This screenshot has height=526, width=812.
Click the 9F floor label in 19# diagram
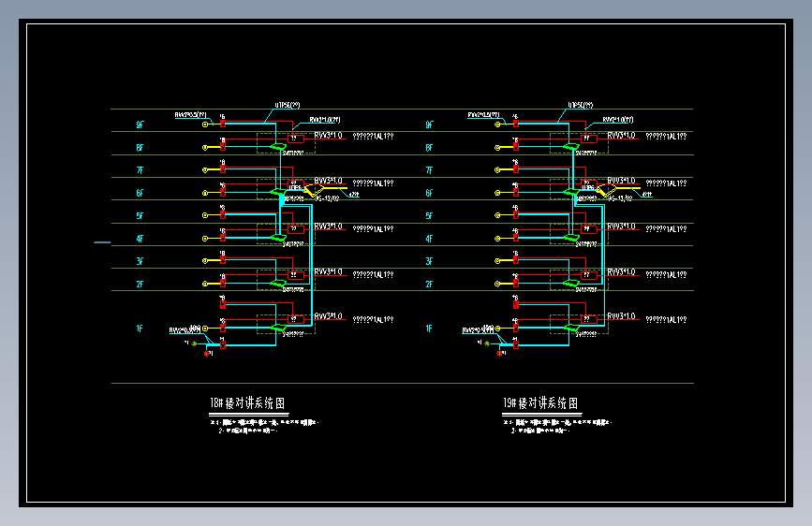[429, 124]
